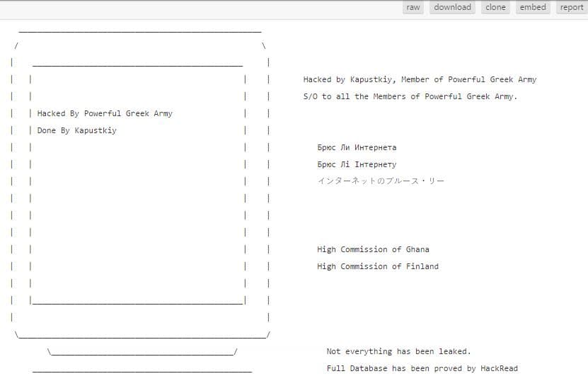Click 'Full Database has been proved by HackRead'

(x=422, y=369)
